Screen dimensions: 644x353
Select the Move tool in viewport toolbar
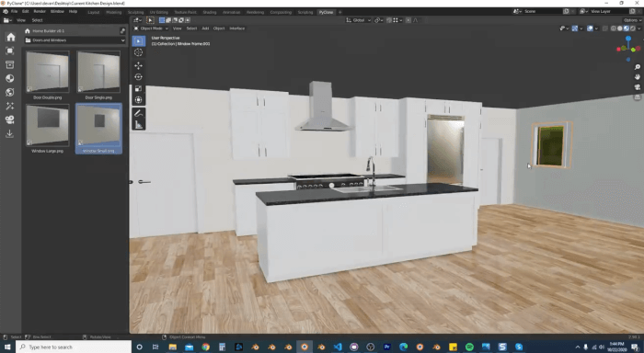(138, 65)
